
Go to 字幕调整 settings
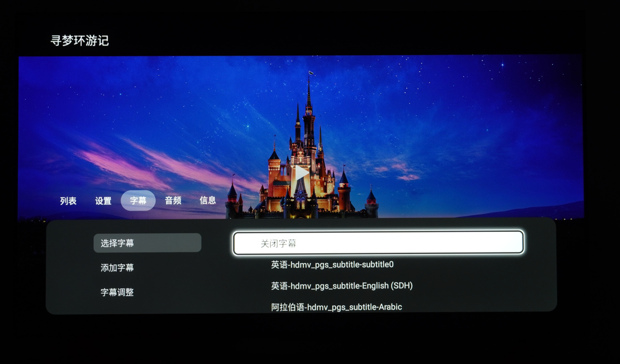click(117, 292)
